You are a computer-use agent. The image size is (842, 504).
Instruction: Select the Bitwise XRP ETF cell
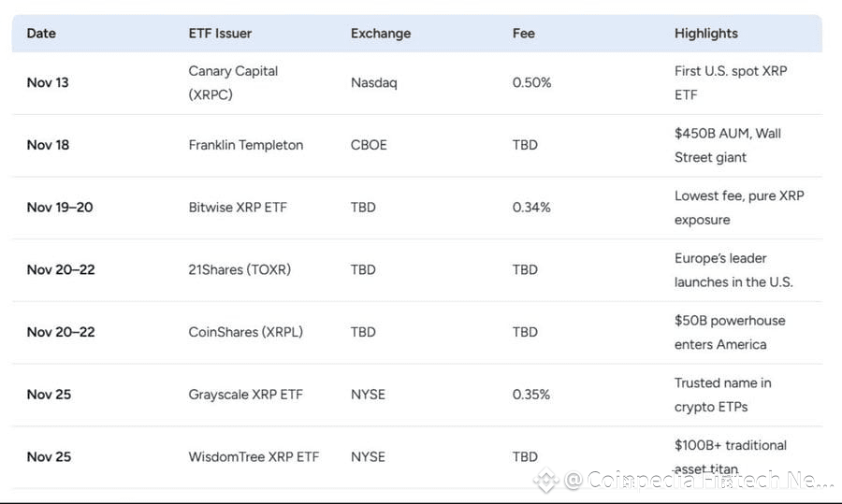(x=238, y=207)
